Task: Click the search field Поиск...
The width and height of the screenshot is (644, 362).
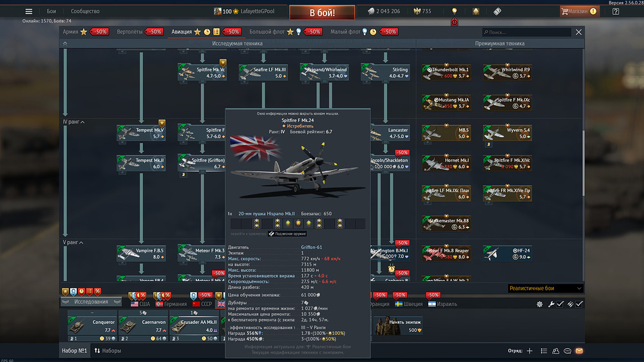Action: pyautogui.click(x=527, y=32)
